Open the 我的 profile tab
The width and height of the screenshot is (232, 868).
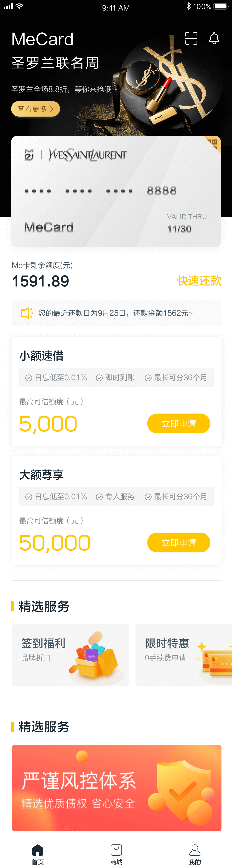(195, 854)
